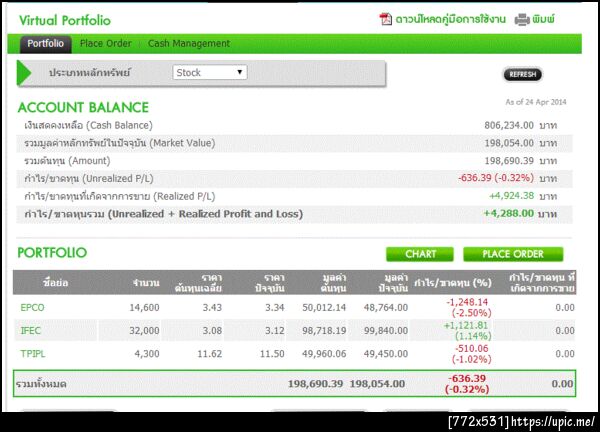Click total market value 198,054.00 in summary row
This screenshot has height=432, width=600.
(x=377, y=384)
